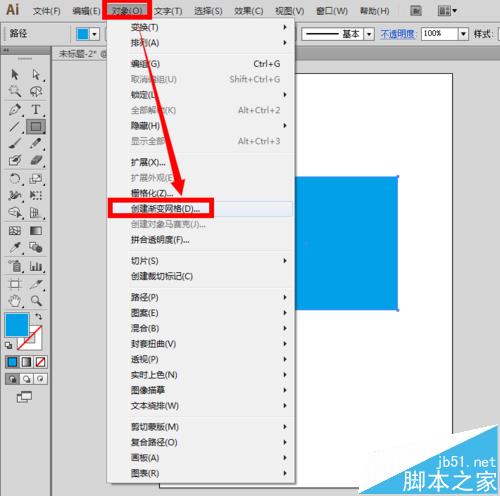Select the Gradient tool
The width and height of the screenshot is (500, 496).
(36, 231)
